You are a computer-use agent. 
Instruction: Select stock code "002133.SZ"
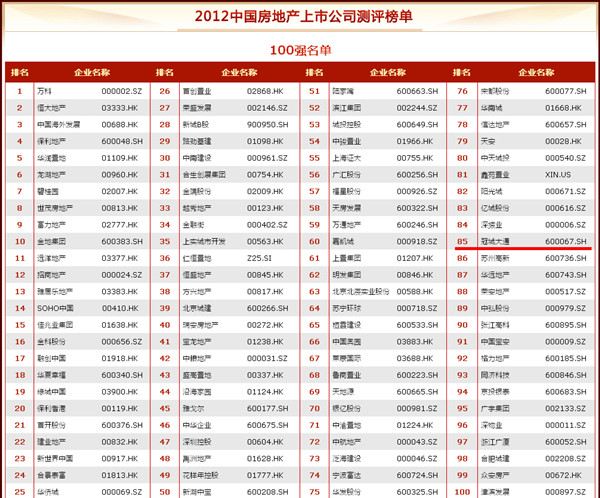click(565, 408)
